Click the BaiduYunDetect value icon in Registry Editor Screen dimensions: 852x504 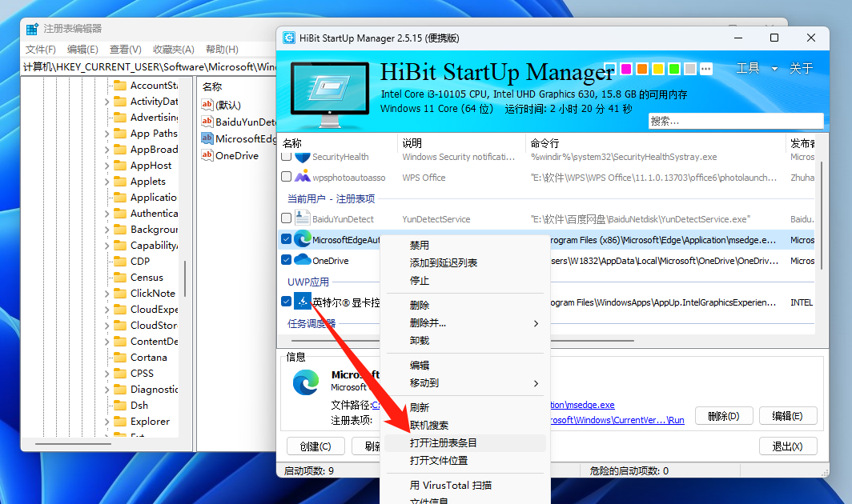(x=207, y=121)
